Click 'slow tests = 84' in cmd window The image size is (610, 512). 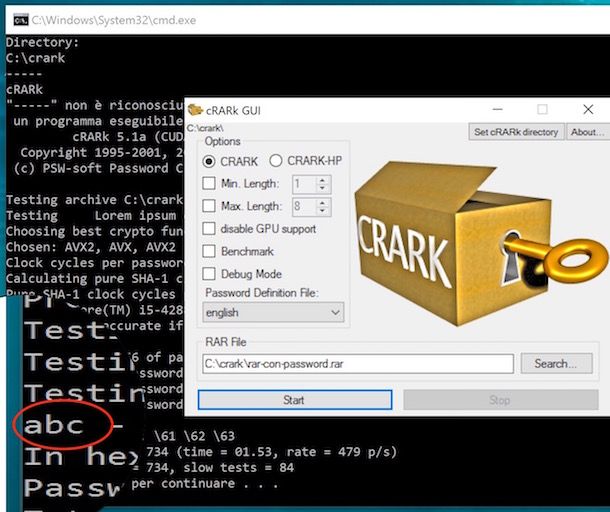(238, 467)
